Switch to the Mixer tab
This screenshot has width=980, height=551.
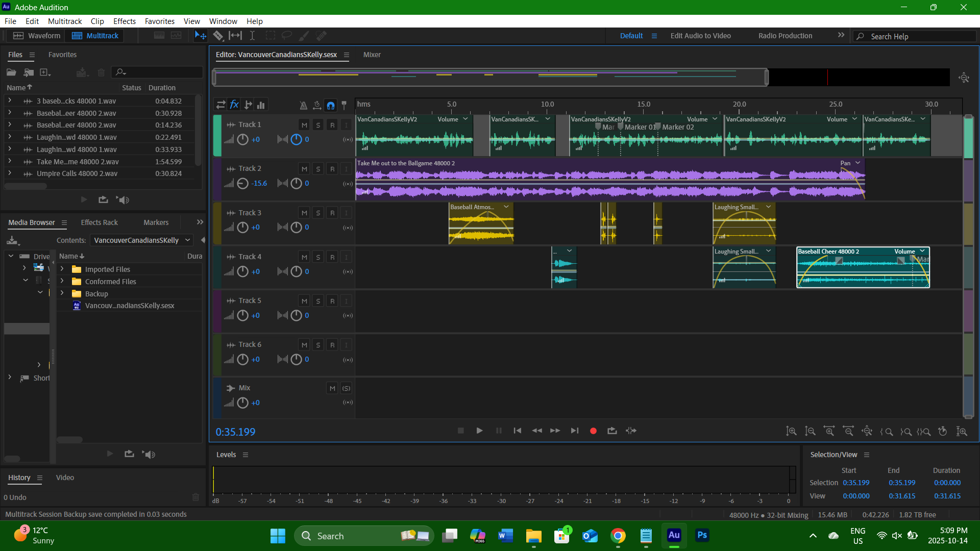[372, 55]
